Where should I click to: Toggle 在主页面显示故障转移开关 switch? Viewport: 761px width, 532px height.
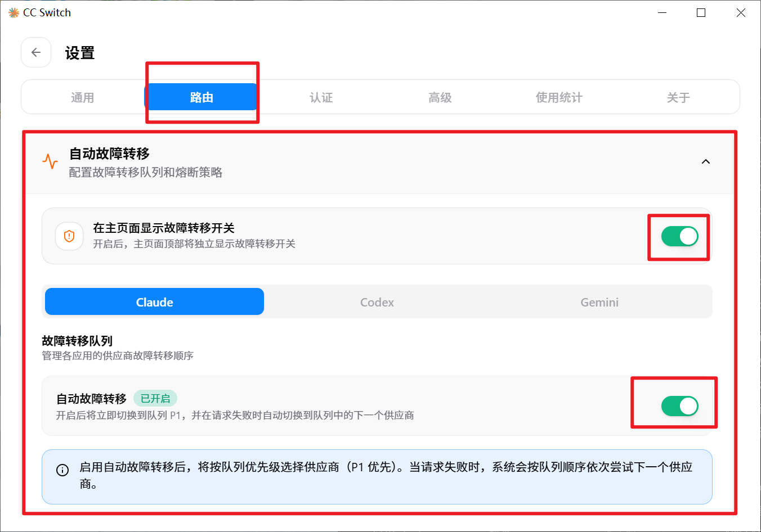[679, 236]
